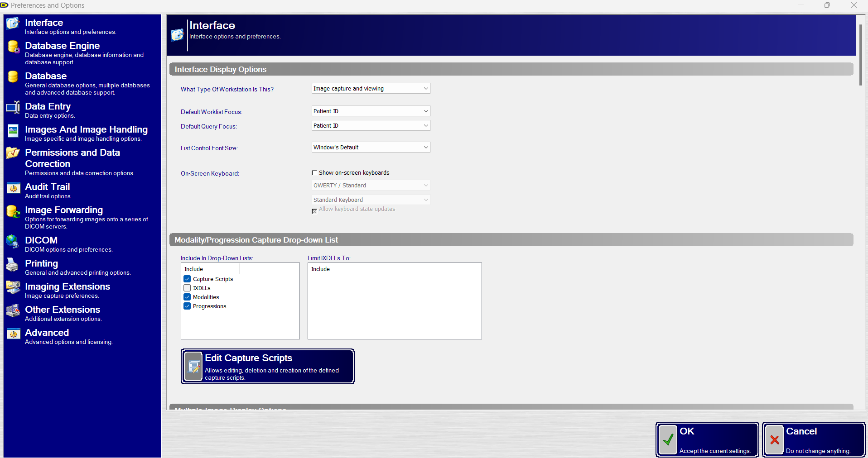The height and width of the screenshot is (458, 868).
Task: Select Image Forwarding section title
Action: 64,210
